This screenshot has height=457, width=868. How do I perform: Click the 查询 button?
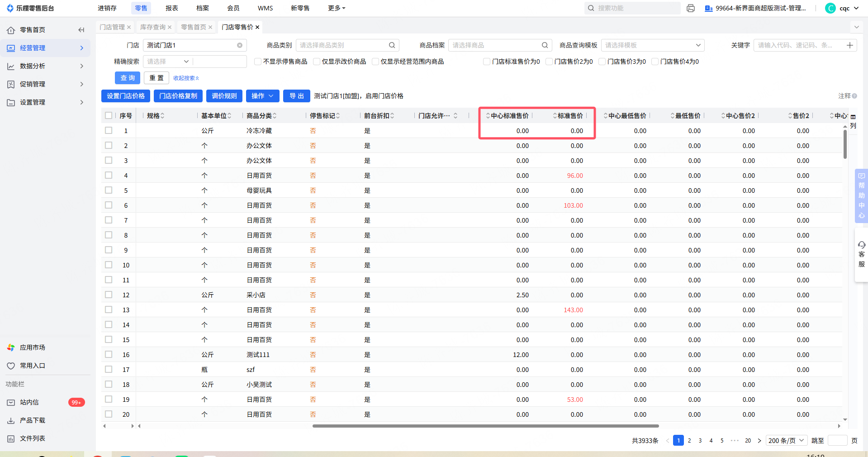click(128, 78)
